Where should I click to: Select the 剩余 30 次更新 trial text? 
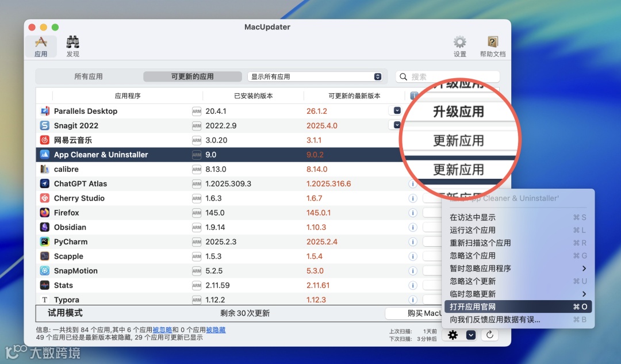coord(245,313)
